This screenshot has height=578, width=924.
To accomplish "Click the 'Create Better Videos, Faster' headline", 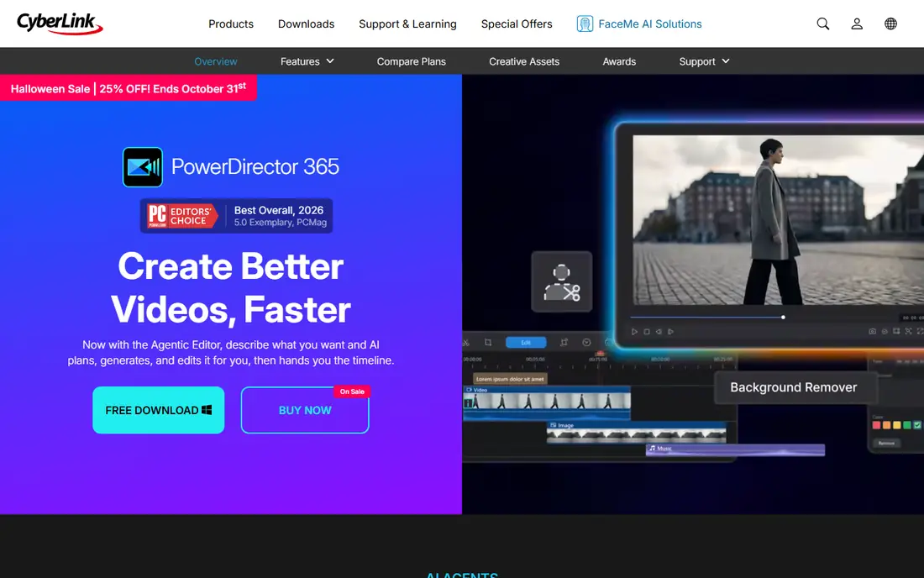I will coord(230,287).
